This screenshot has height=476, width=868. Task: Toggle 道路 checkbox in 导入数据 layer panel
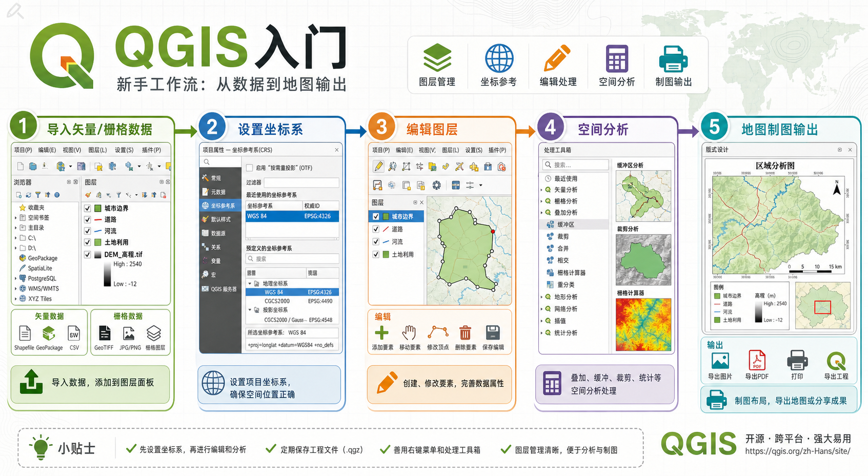pyautogui.click(x=88, y=219)
